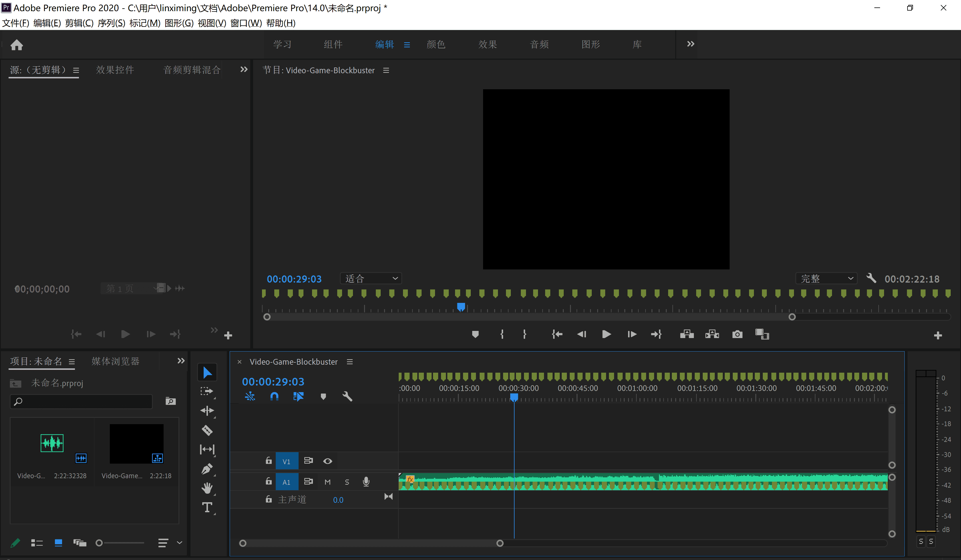The image size is (961, 560).
Task: Open program monitor panel menu
Action: click(386, 70)
